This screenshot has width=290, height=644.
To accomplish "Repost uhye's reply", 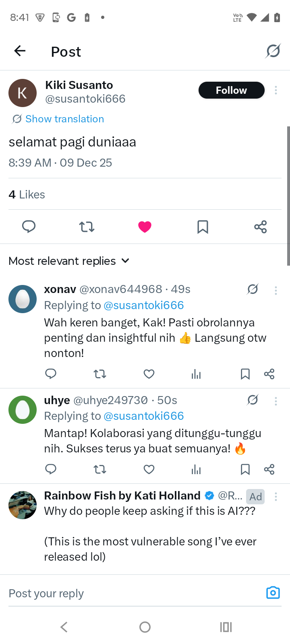I will (x=100, y=469).
